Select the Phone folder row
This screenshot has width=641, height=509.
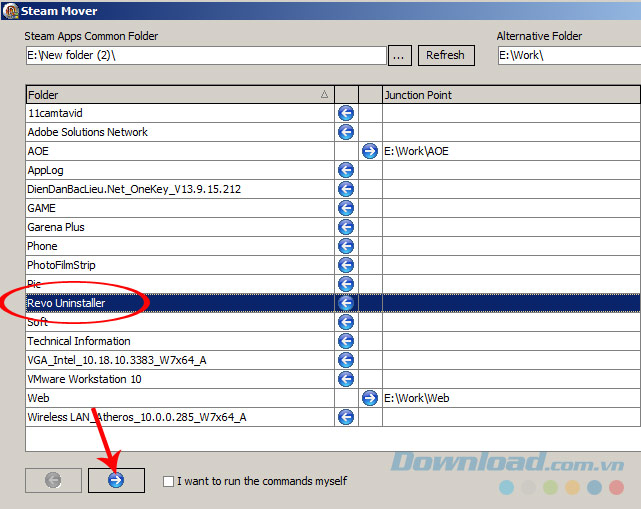coord(180,246)
